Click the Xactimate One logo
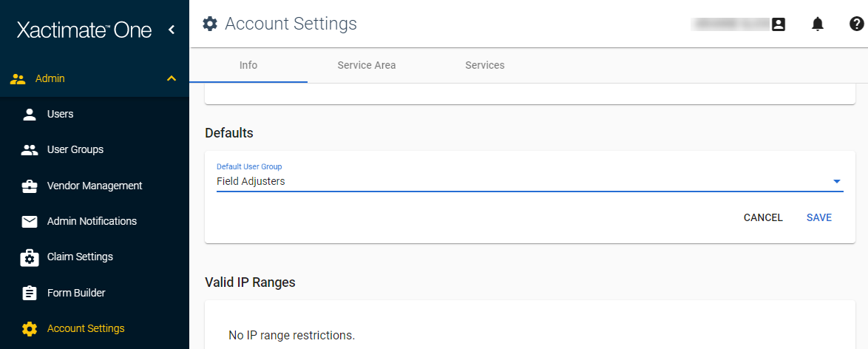The width and height of the screenshot is (868, 349). [x=84, y=30]
